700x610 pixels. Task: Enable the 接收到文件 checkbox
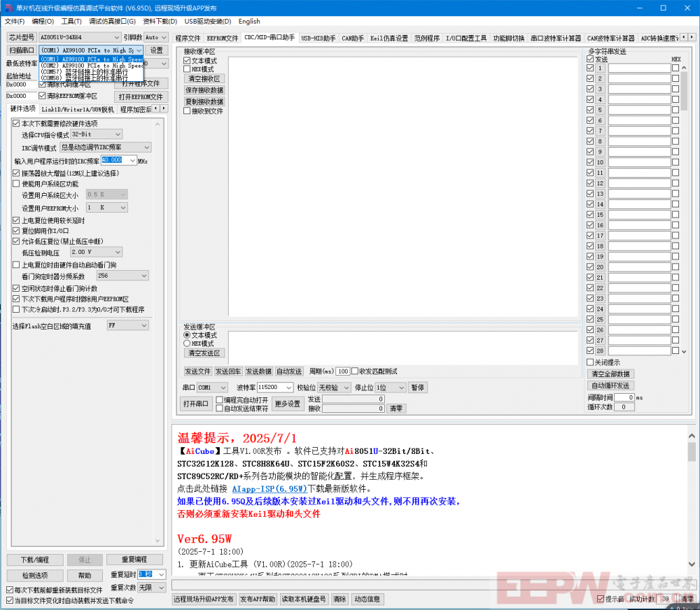coord(187,111)
